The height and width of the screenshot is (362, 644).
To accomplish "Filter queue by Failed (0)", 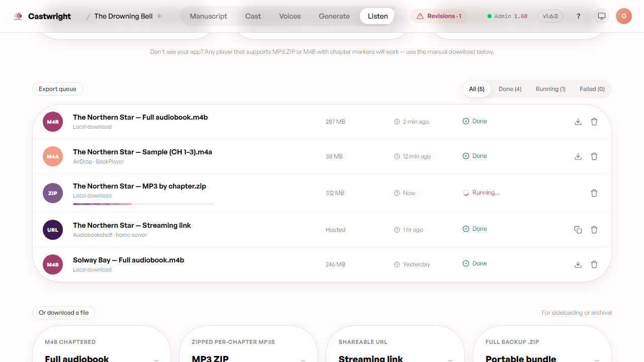I will pyautogui.click(x=592, y=89).
